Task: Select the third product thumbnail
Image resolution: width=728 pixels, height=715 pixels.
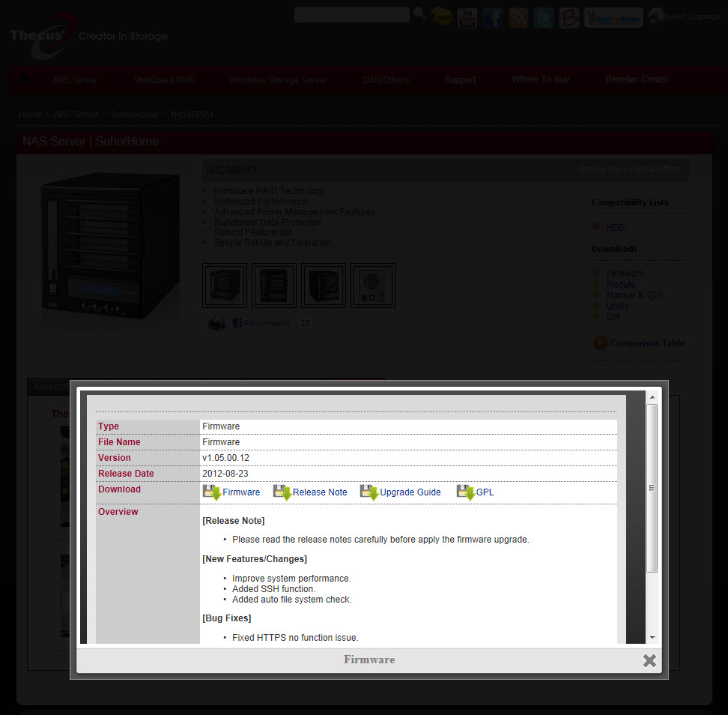Action: pos(324,286)
